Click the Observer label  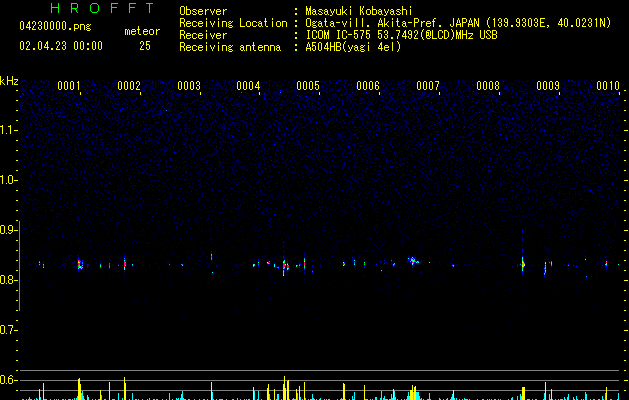click(x=203, y=11)
